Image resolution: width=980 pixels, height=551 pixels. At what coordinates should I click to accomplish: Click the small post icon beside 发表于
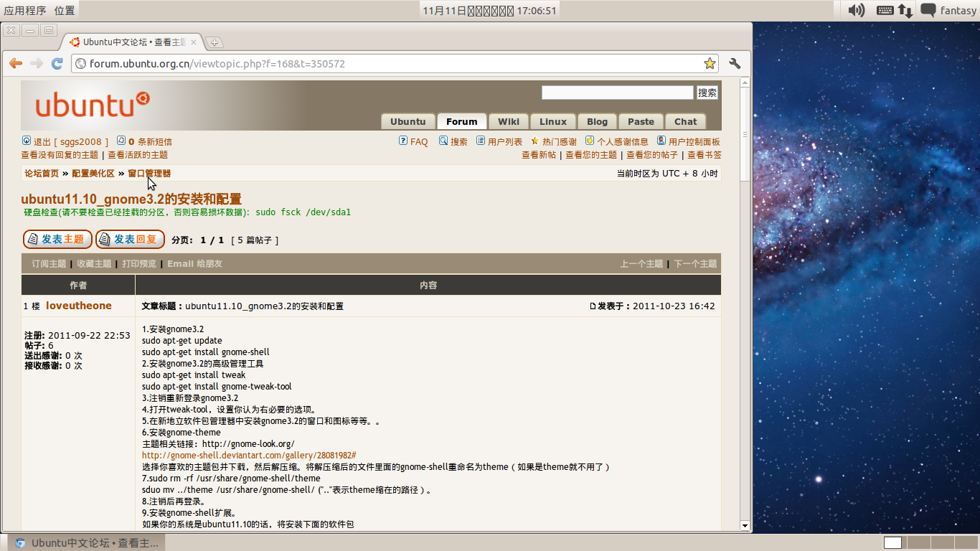pyautogui.click(x=593, y=306)
